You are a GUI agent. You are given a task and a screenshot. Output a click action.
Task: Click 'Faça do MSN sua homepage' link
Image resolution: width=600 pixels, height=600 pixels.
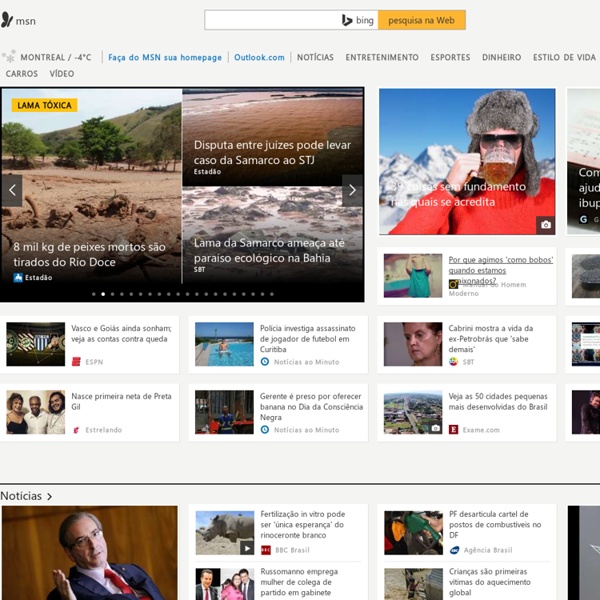pyautogui.click(x=165, y=58)
